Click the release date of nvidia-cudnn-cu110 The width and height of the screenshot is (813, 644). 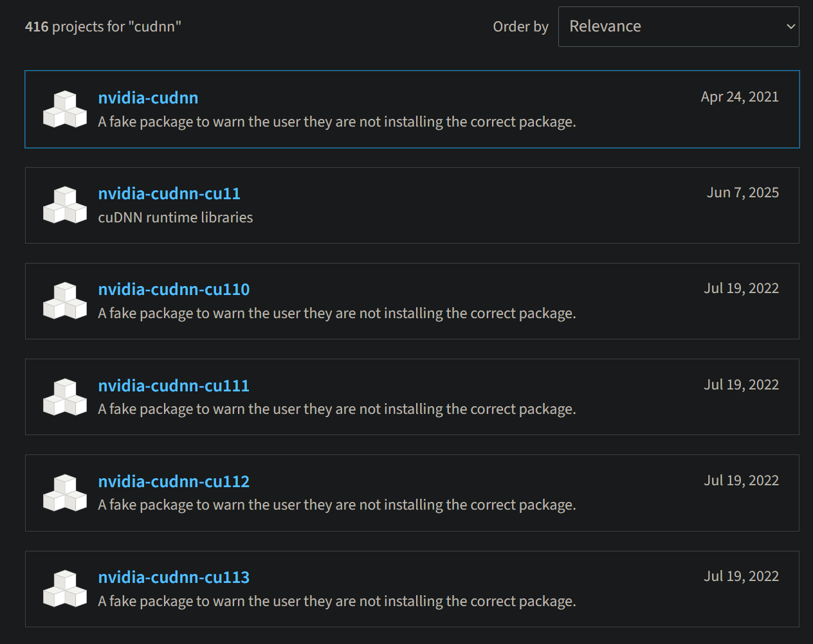(741, 289)
